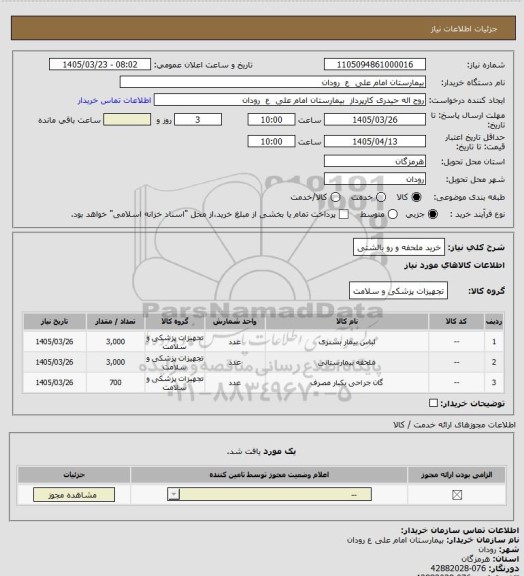The image size is (524, 576).
Task: Click the جزئیات اطلاعات نیاز page title
Action: point(464,29)
